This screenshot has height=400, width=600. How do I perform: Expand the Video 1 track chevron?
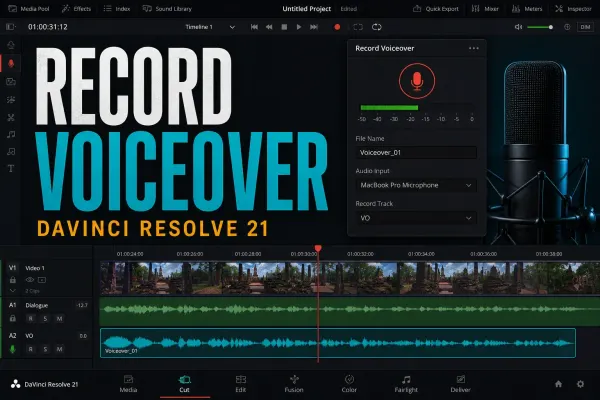point(13,291)
